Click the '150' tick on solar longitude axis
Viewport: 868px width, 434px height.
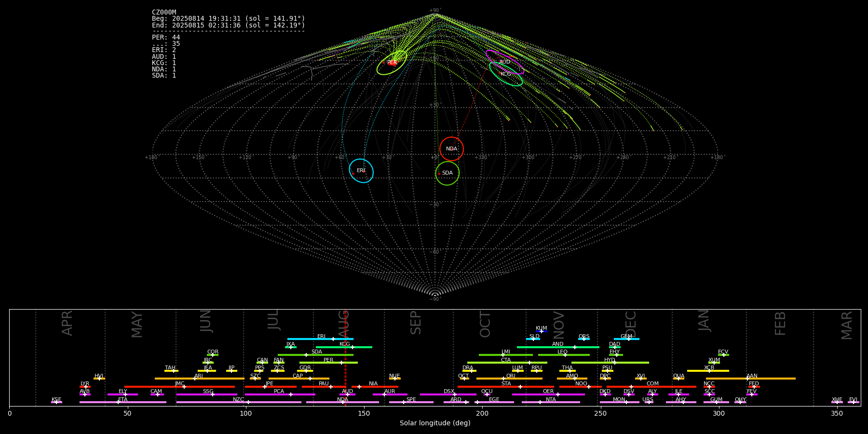pyautogui.click(x=364, y=414)
